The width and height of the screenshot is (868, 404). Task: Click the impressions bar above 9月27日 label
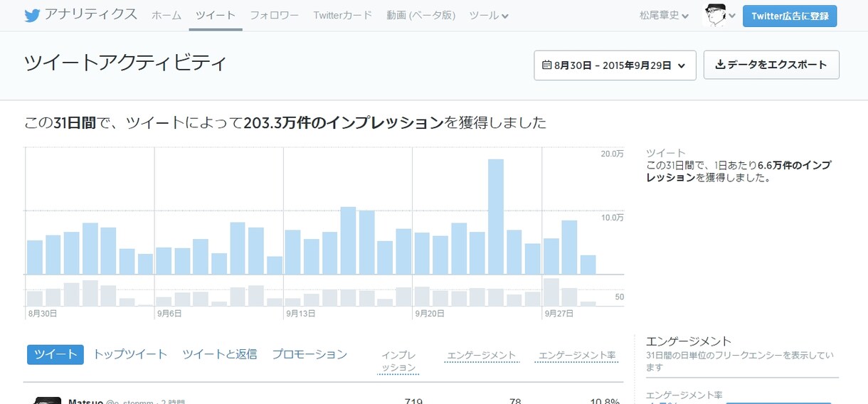(551, 256)
